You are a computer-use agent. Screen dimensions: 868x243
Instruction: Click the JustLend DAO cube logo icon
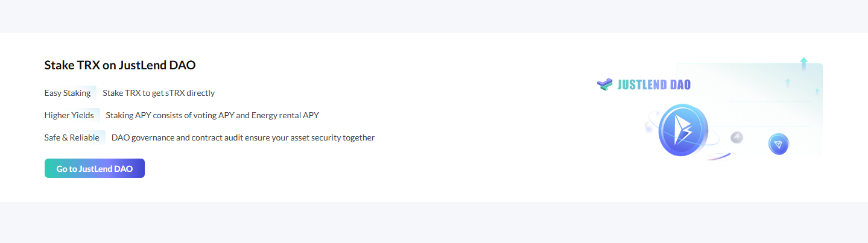tap(605, 84)
